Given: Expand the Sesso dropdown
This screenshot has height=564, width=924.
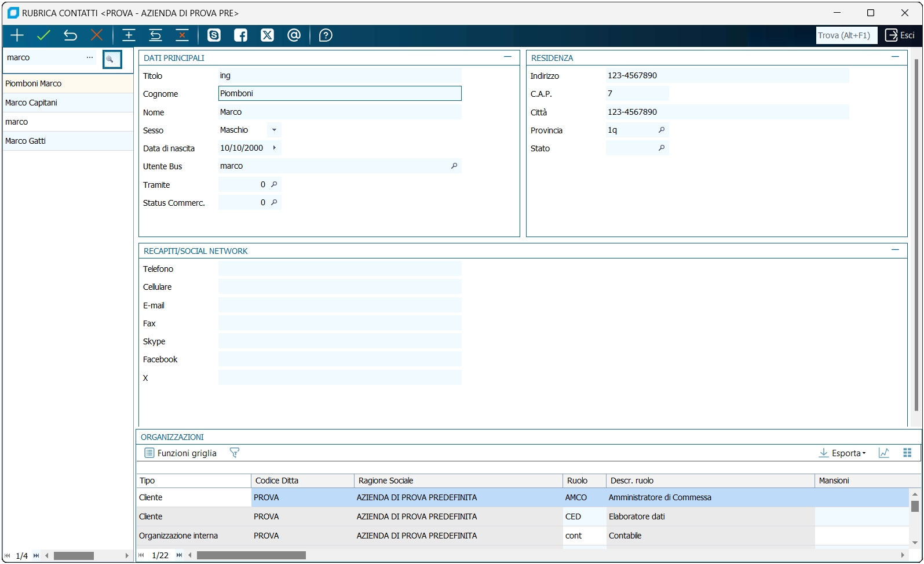Looking at the screenshot, I should coord(274,130).
